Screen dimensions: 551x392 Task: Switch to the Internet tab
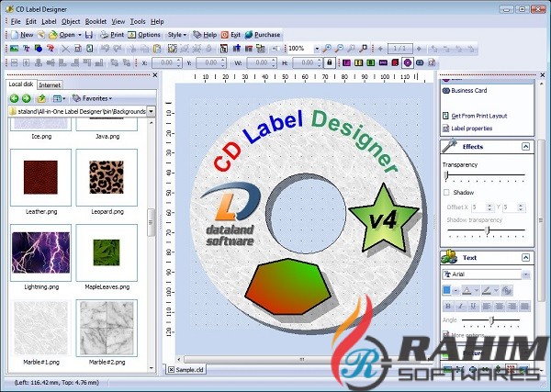click(50, 85)
